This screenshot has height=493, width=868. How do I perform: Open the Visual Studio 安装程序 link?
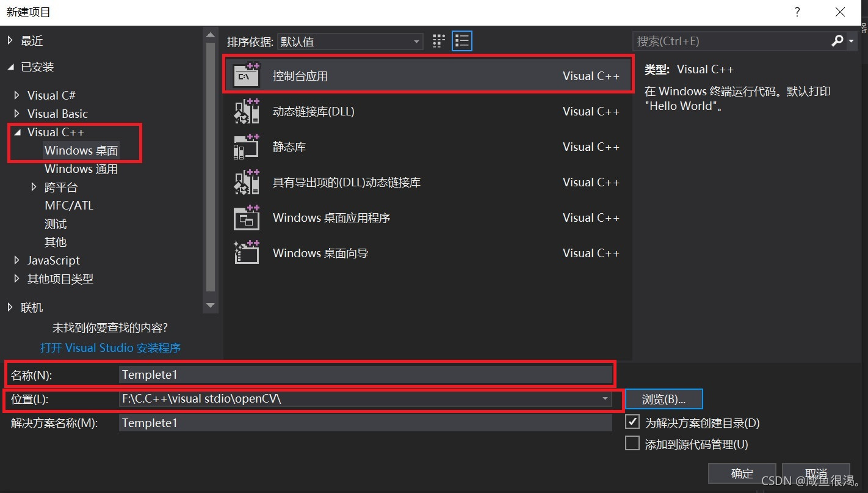coord(110,348)
